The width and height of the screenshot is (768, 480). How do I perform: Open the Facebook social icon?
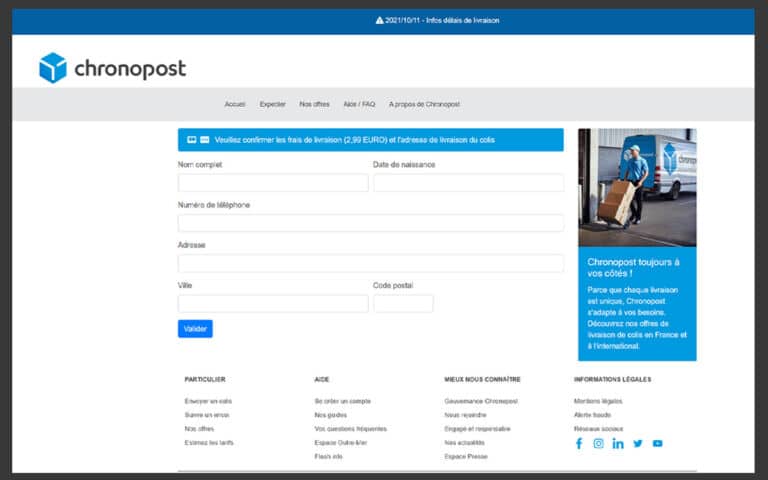click(x=579, y=443)
